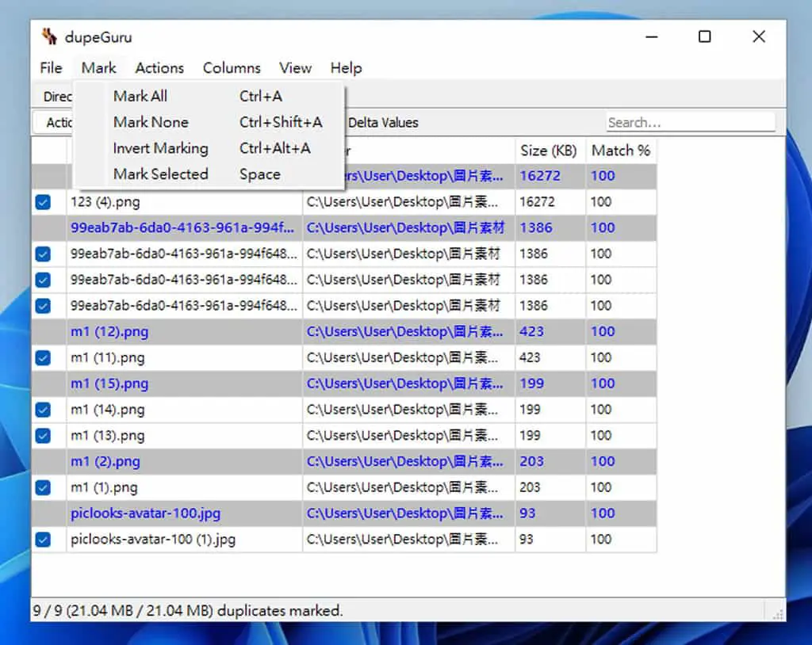Viewport: 812px width, 645px height.
Task: Sort by the Match % column header
Action: (621, 151)
